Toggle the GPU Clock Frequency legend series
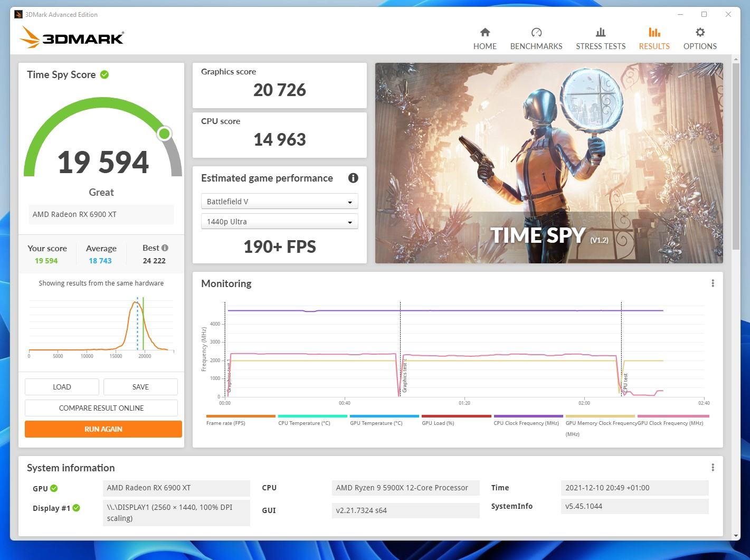This screenshot has height=560, width=750. pyautogui.click(x=673, y=420)
